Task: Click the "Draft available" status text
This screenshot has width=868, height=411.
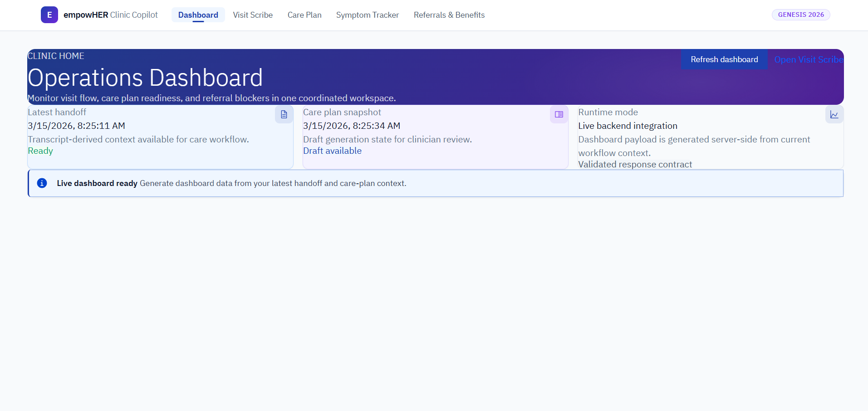Action: [x=332, y=151]
